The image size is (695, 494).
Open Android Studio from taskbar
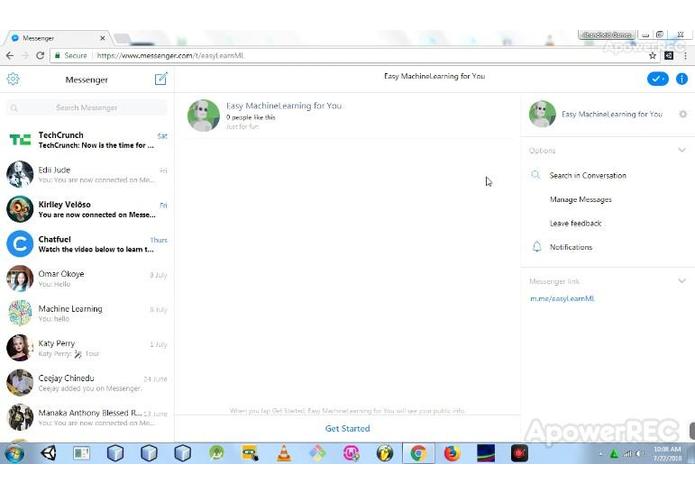coord(216,453)
